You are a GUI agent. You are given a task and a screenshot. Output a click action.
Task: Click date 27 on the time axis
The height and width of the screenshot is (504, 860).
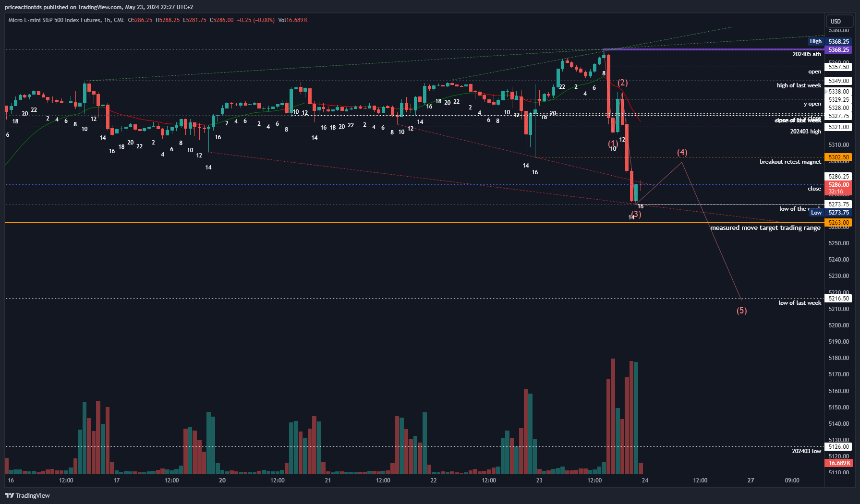coord(751,480)
